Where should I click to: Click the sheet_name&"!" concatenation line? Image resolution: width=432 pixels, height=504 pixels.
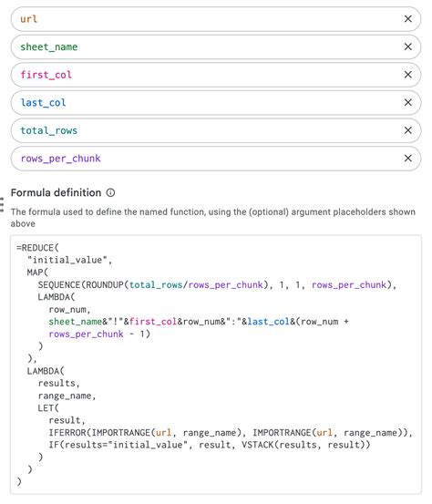(199, 322)
